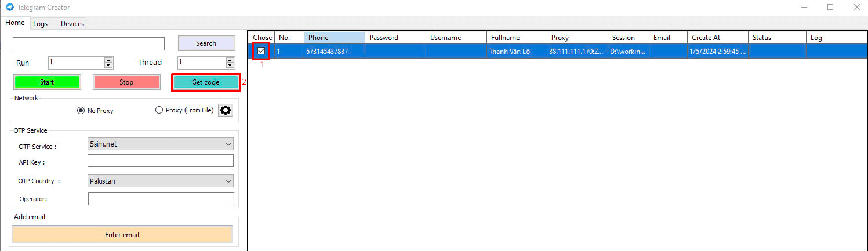Viewport: 868px width, 251px height.
Task: Click the Chose column header
Action: 262,38
